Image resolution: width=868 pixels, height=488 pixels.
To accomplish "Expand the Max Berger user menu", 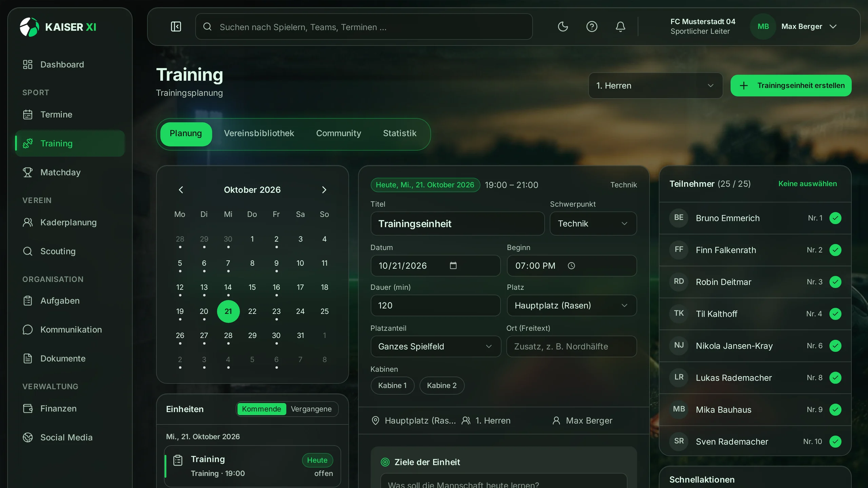I will tap(794, 26).
